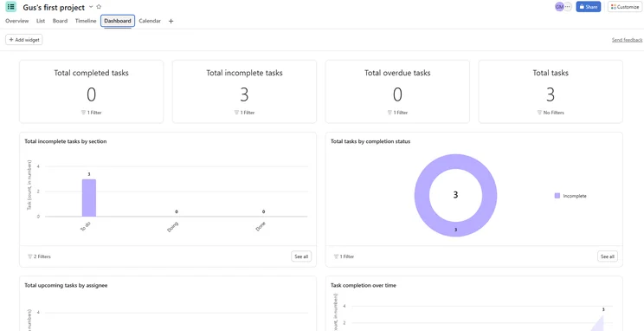Click the Share button
644x331 pixels.
[588, 7]
